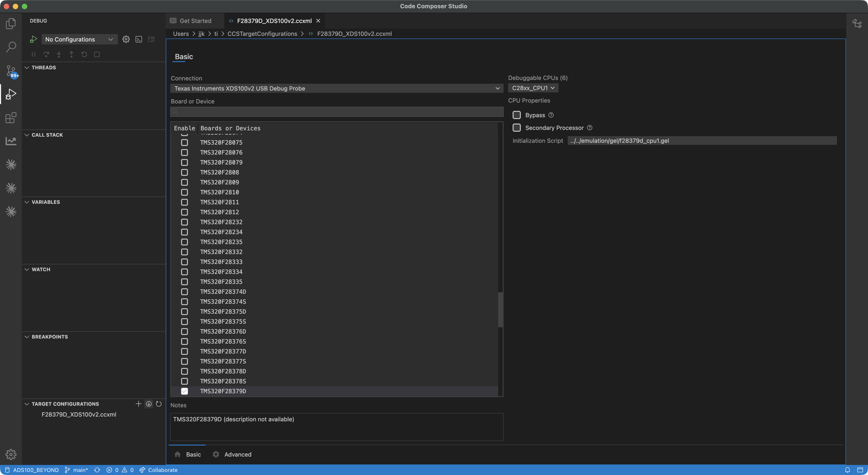Check the TMS320F28335 device
This screenshot has height=475, width=868.
(x=184, y=282)
